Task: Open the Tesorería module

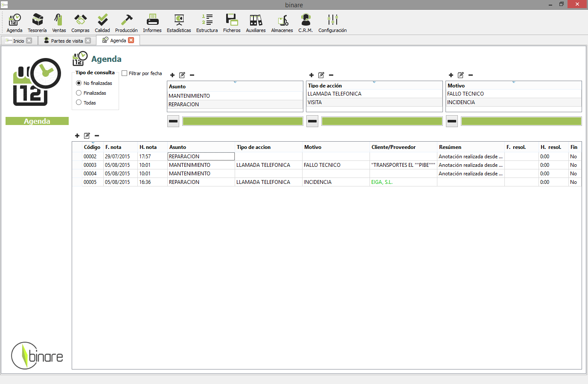Action: tap(37, 23)
